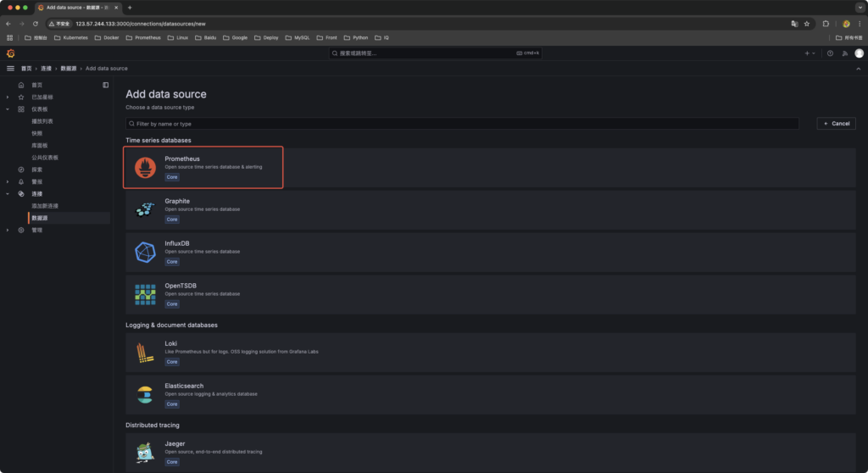Toggle the hamburger navigation menu

[10, 68]
